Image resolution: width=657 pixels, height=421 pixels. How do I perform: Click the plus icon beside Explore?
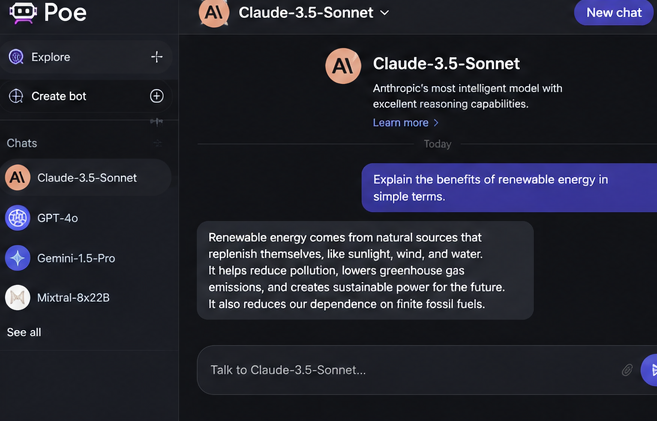pos(157,57)
